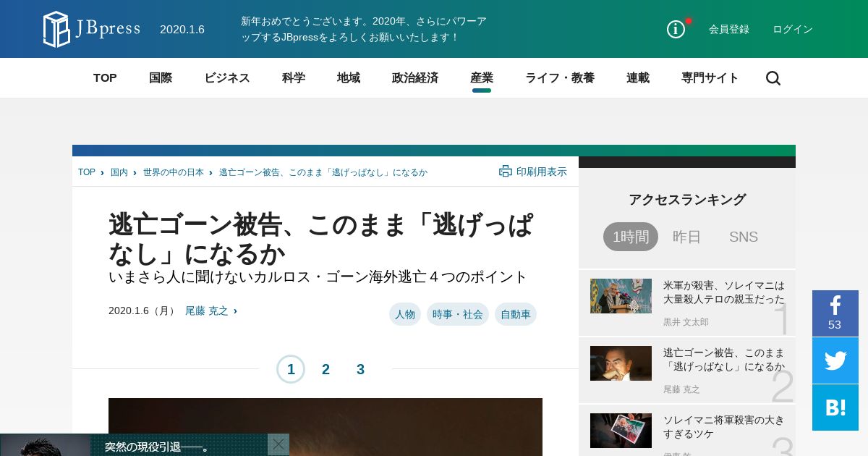Image resolution: width=868 pixels, height=456 pixels.
Task: Click 国内 breadcrumb link
Action: 119,172
